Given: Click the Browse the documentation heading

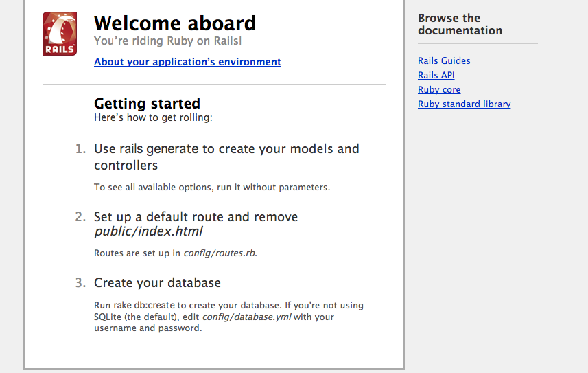Looking at the screenshot, I should tap(460, 24).
